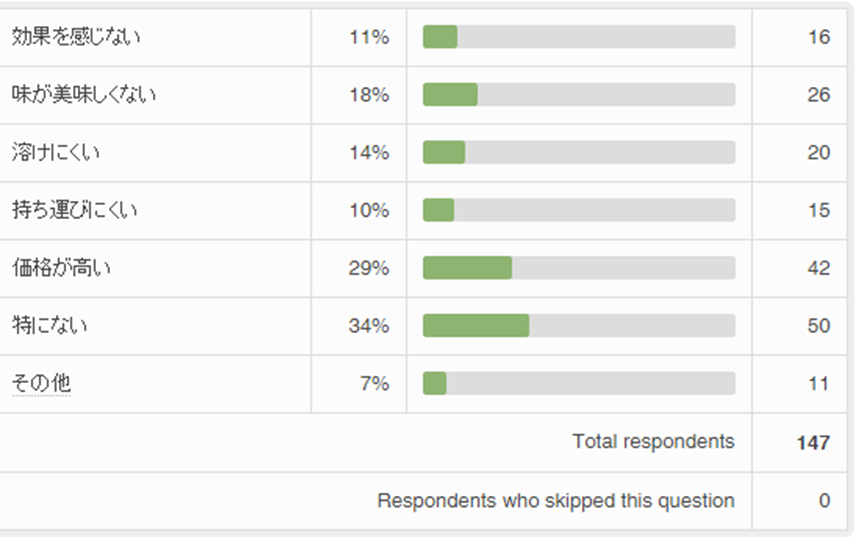Select the 味が美味しくない row label
This screenshot has height=537, width=856.
pos(84,95)
